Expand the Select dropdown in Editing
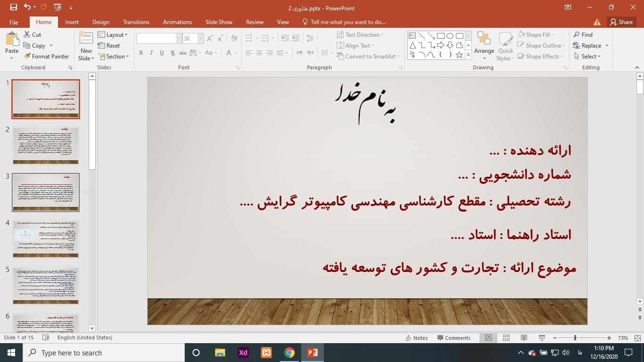This screenshot has width=644, height=362. pos(587,57)
